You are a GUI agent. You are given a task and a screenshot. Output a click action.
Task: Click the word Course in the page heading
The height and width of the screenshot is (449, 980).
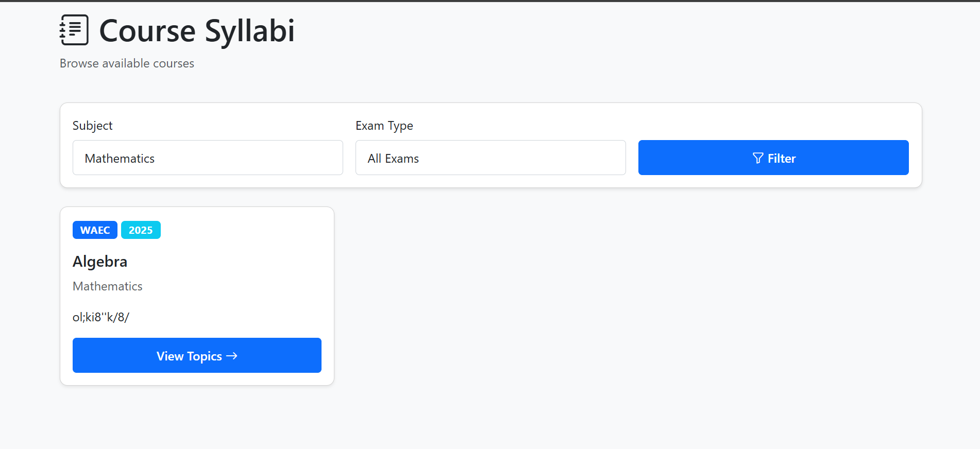click(147, 31)
